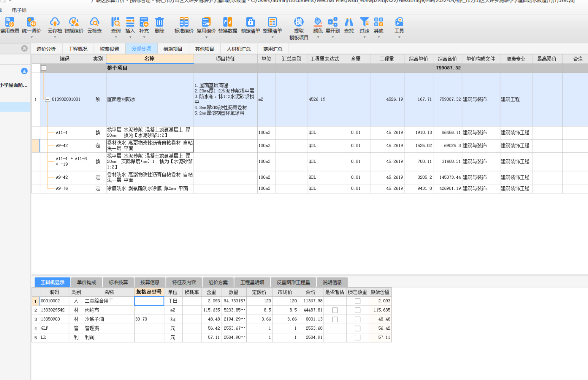Select project 小学屋面防... in the left sidebar
Viewport: 588px width, 380px height.
[x=14, y=85]
